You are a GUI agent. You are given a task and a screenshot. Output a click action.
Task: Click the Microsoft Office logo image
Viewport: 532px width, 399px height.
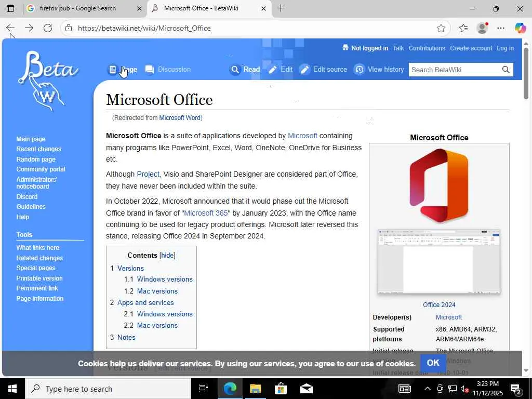click(439, 185)
